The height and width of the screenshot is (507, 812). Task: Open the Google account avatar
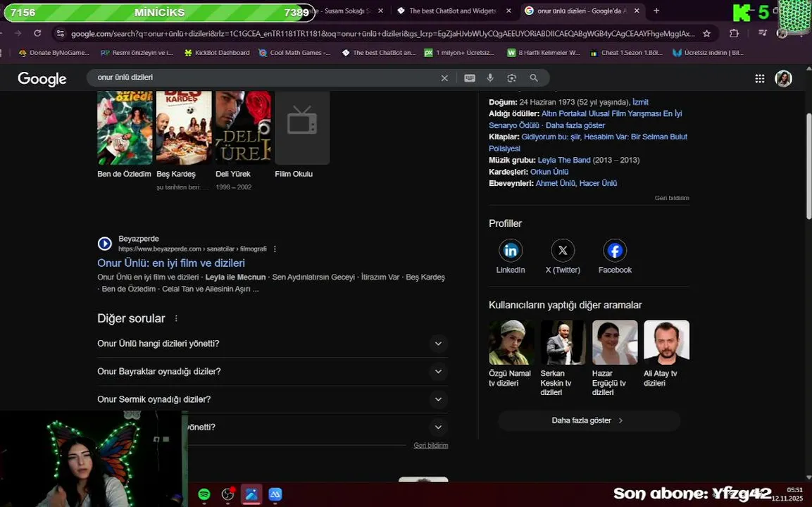pyautogui.click(x=784, y=78)
